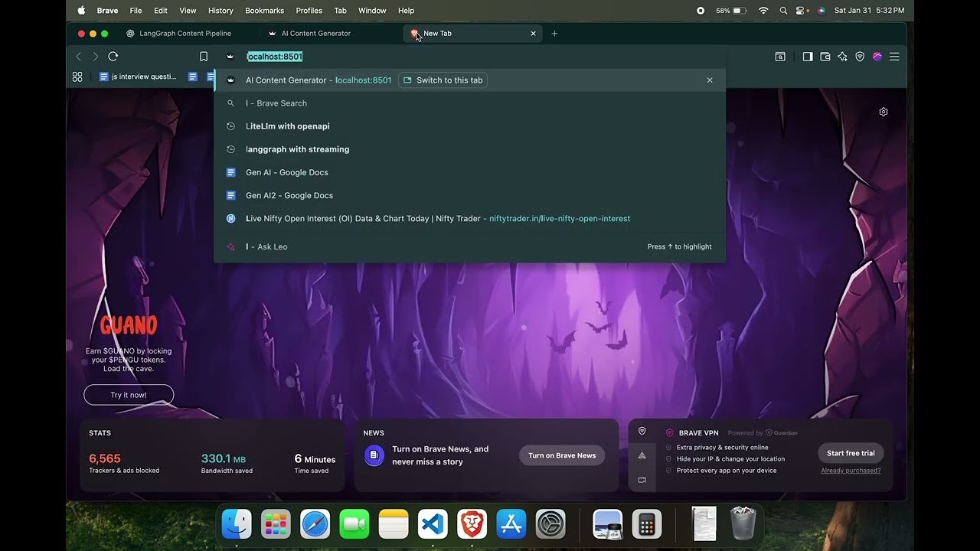This screenshot has width=980, height=551.
Task: Click the Already purchased? link
Action: [x=851, y=471]
